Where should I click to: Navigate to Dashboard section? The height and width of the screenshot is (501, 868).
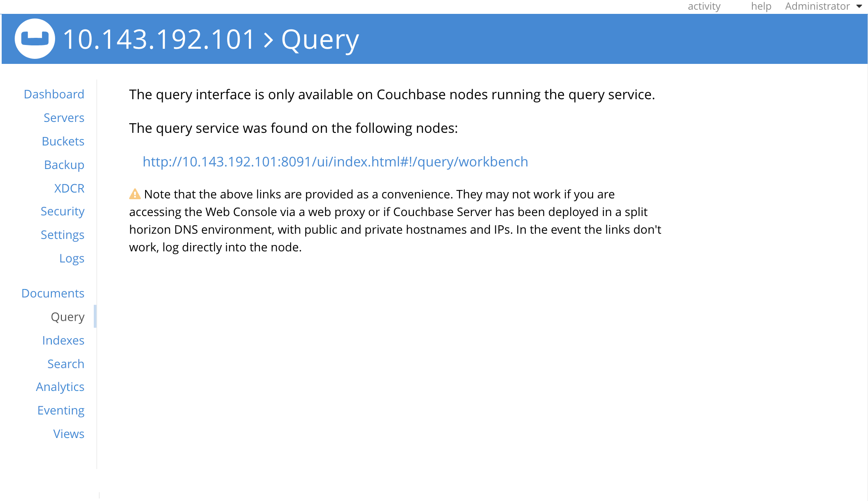click(54, 94)
